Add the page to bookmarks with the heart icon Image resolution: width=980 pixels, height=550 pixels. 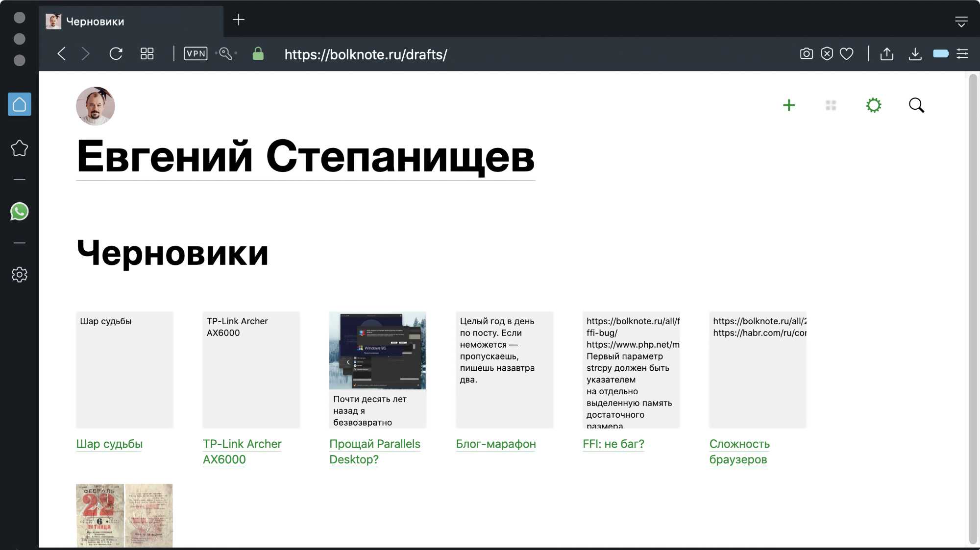pos(847,53)
